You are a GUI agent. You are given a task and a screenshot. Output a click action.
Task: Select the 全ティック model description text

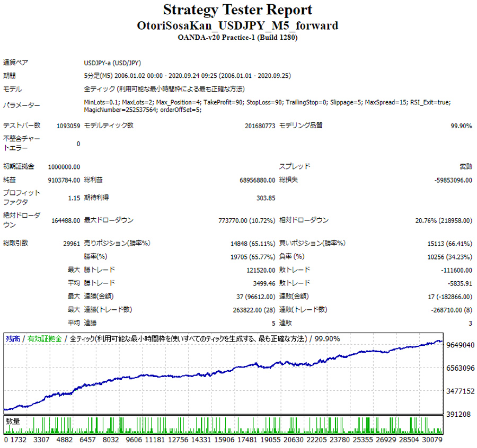[164, 89]
